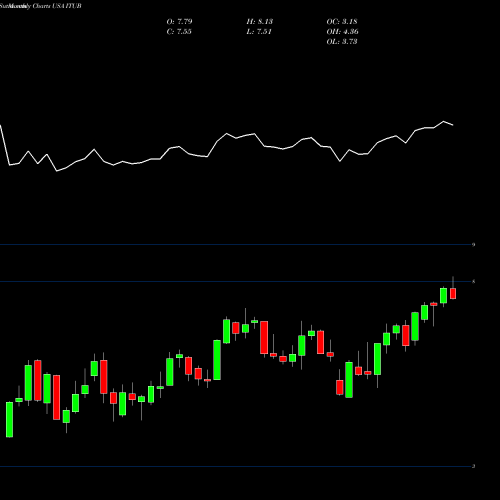Image resolution: width=500 pixels, height=500 pixels.
Task: Select the close value "C: 7.55"
Action: pyautogui.click(x=179, y=32)
